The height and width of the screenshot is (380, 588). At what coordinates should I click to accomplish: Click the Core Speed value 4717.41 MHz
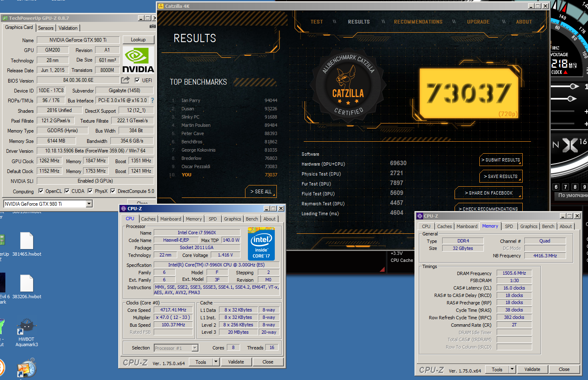[173, 310]
